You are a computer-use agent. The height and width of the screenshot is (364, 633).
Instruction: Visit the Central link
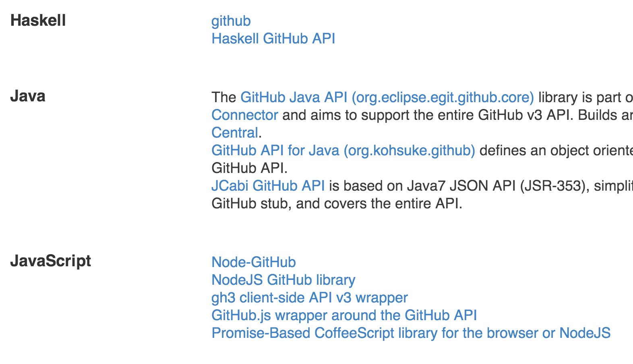click(x=235, y=133)
